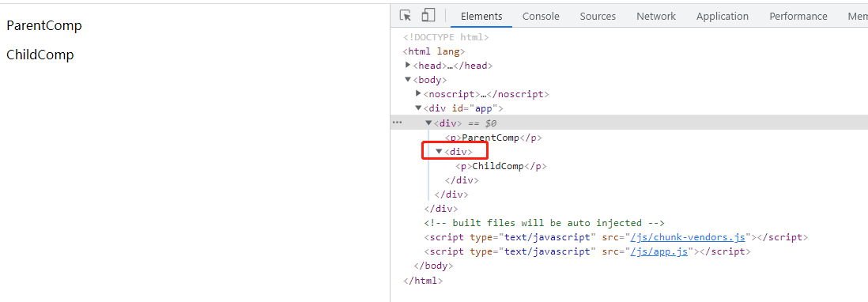
Task: Open the Application tab
Action: (x=723, y=16)
